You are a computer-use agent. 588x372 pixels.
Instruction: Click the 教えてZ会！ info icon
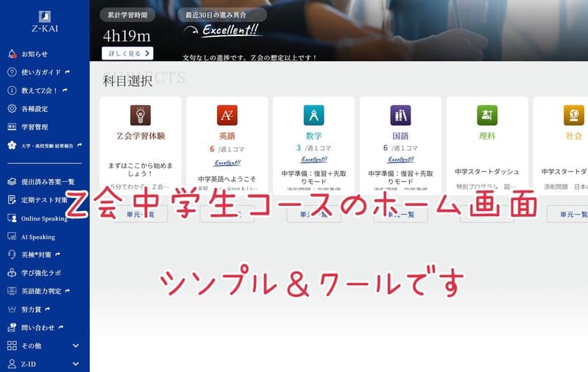tap(12, 90)
